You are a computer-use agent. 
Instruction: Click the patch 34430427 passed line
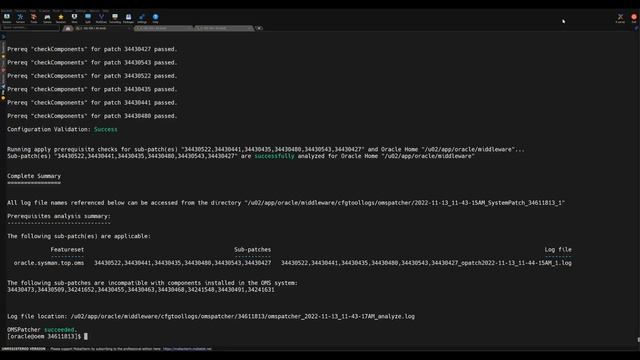tap(92, 49)
